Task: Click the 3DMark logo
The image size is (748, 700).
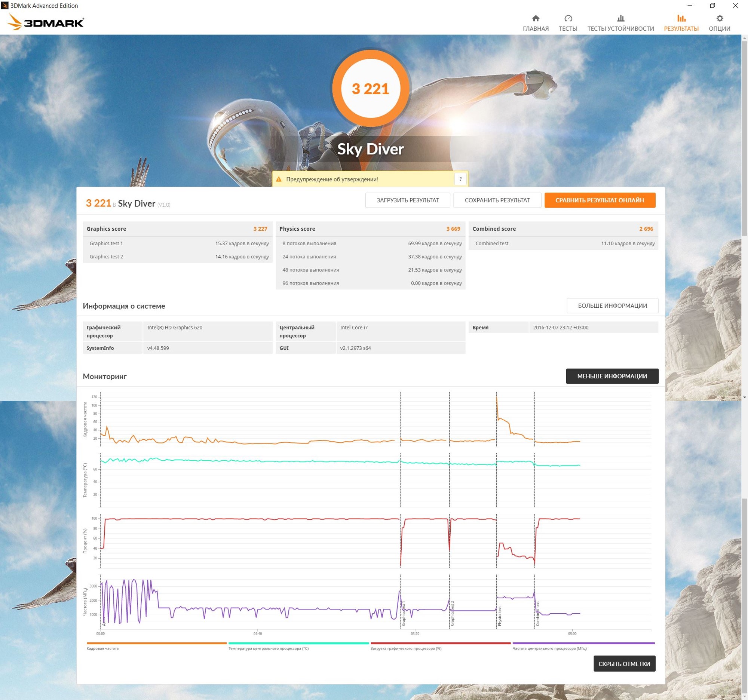Action: pos(46,22)
